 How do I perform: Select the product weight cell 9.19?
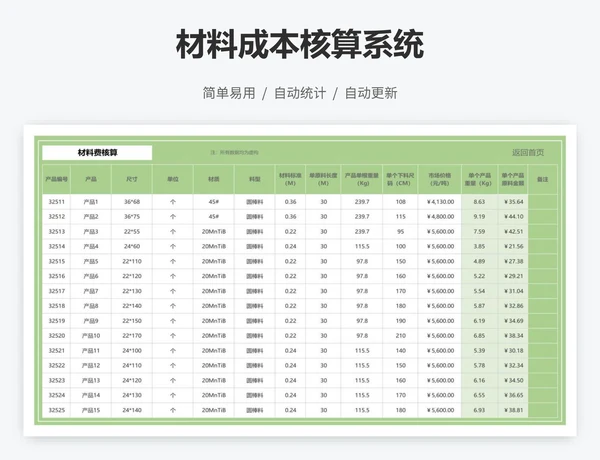point(479,217)
